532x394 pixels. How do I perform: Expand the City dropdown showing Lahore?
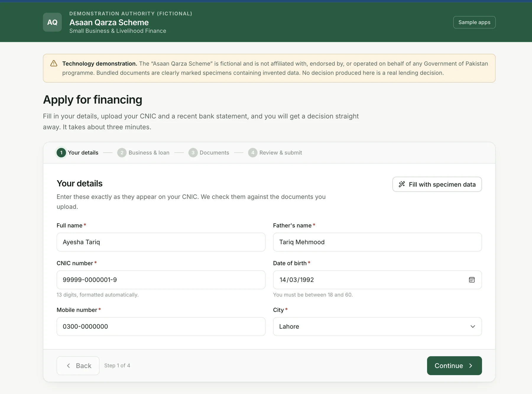point(377,327)
